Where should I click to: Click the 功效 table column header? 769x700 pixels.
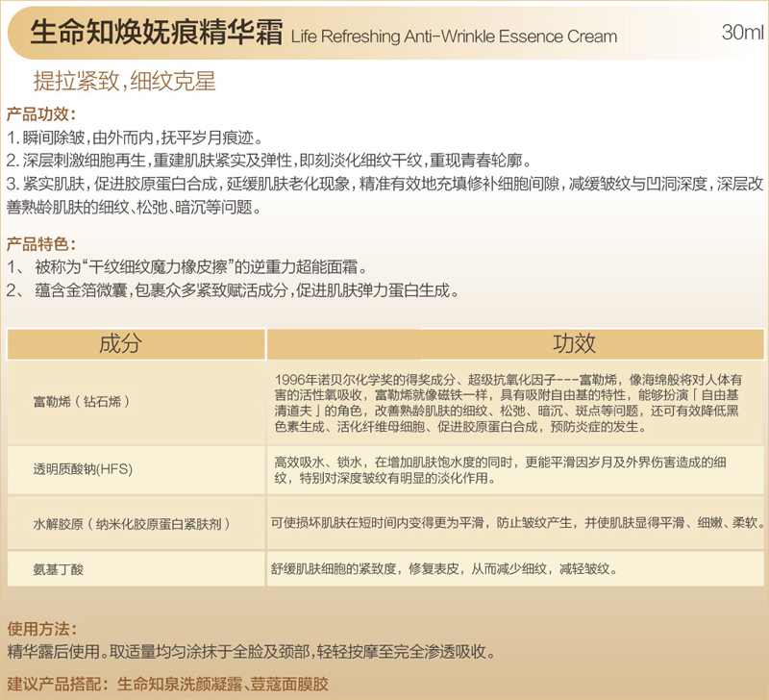(573, 344)
